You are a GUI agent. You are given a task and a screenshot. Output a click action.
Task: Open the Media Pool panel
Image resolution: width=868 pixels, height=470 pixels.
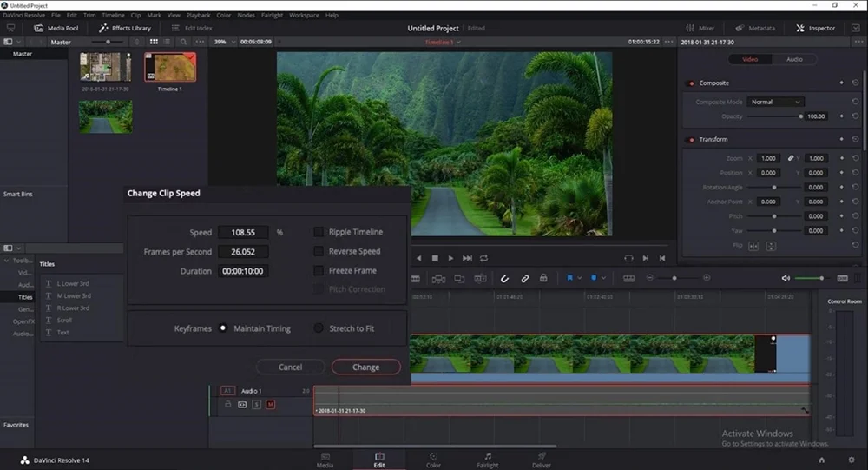[x=56, y=28]
